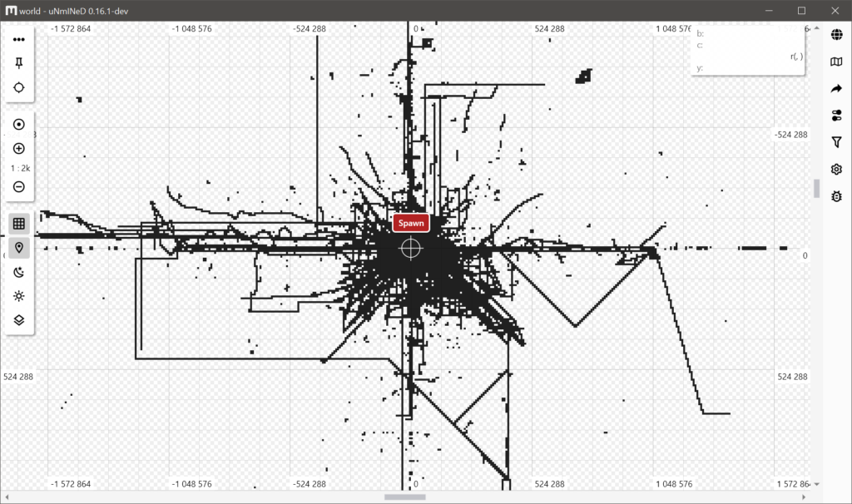852x504 pixels.
Task: Click the share export arrow icon
Action: pyautogui.click(x=837, y=88)
